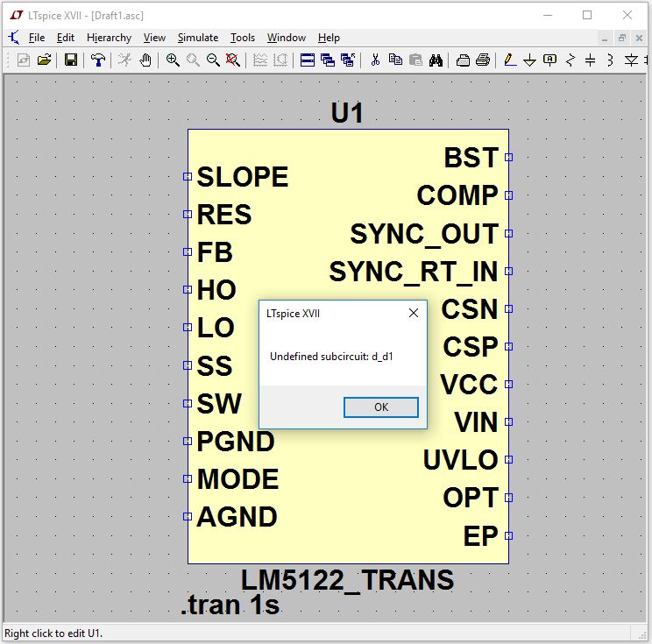Open Control Panel hammer icon

pyautogui.click(x=98, y=60)
